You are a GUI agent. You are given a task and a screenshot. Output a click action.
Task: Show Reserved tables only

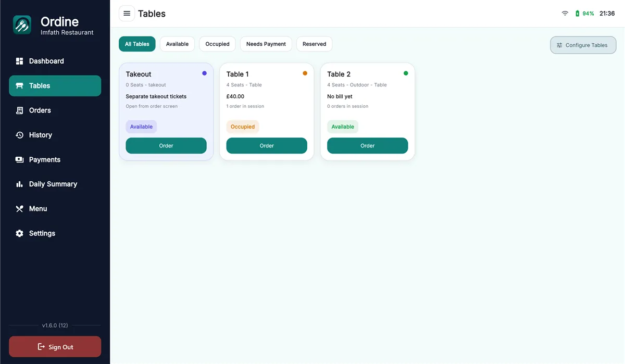click(315, 44)
